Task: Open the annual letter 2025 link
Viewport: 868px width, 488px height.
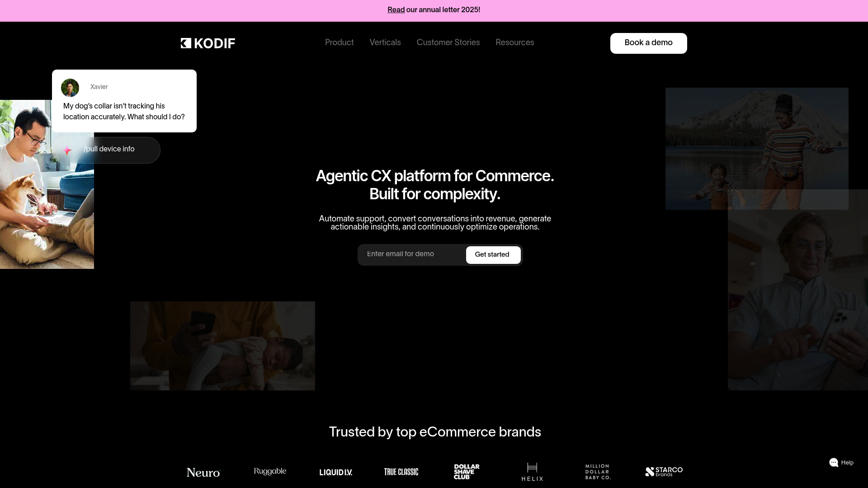Action: (396, 10)
